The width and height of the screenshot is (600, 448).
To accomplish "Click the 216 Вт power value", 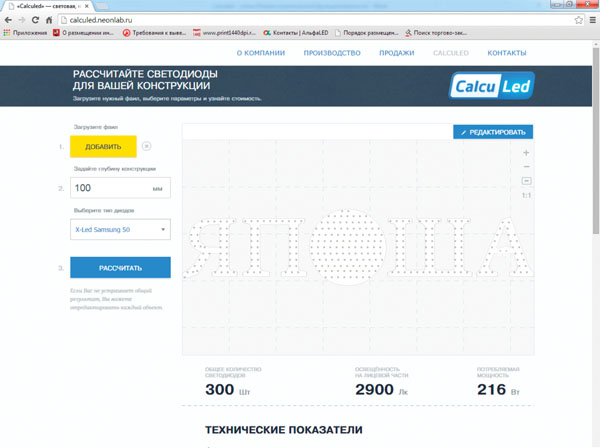I will 498,390.
